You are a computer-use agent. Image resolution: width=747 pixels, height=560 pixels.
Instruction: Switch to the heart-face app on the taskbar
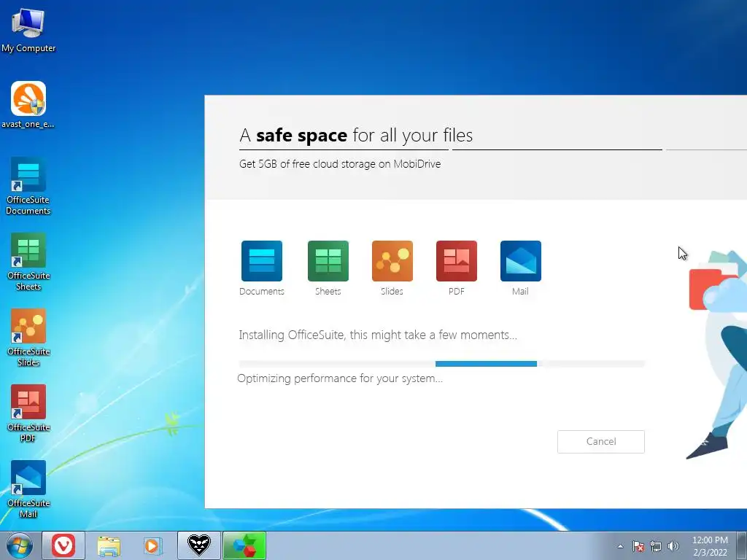pyautogui.click(x=198, y=545)
